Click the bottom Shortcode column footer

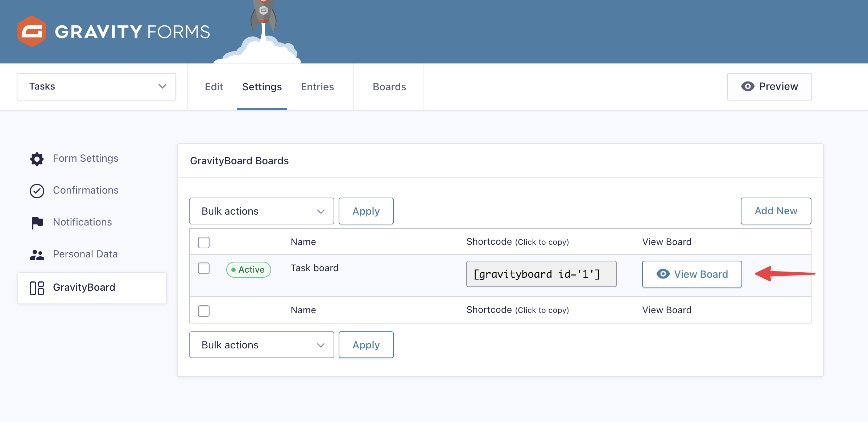pyautogui.click(x=518, y=310)
